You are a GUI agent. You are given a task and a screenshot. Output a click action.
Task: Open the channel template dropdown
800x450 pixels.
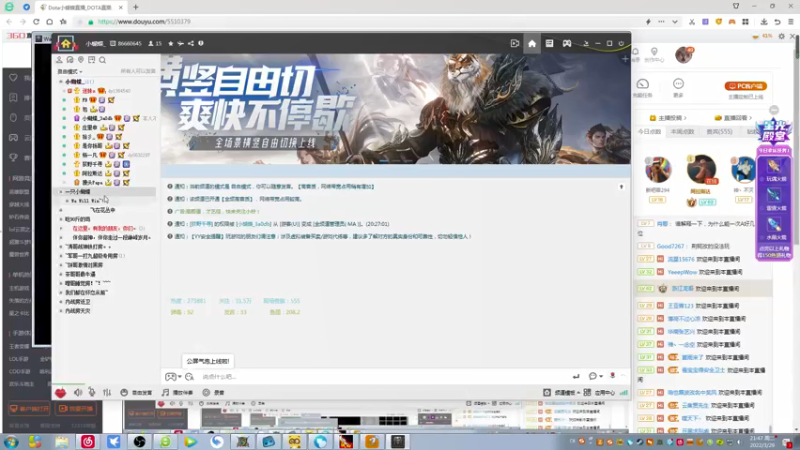561,392
